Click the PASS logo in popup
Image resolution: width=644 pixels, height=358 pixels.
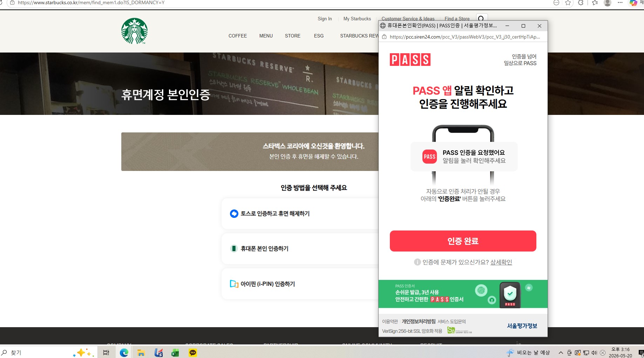410,60
